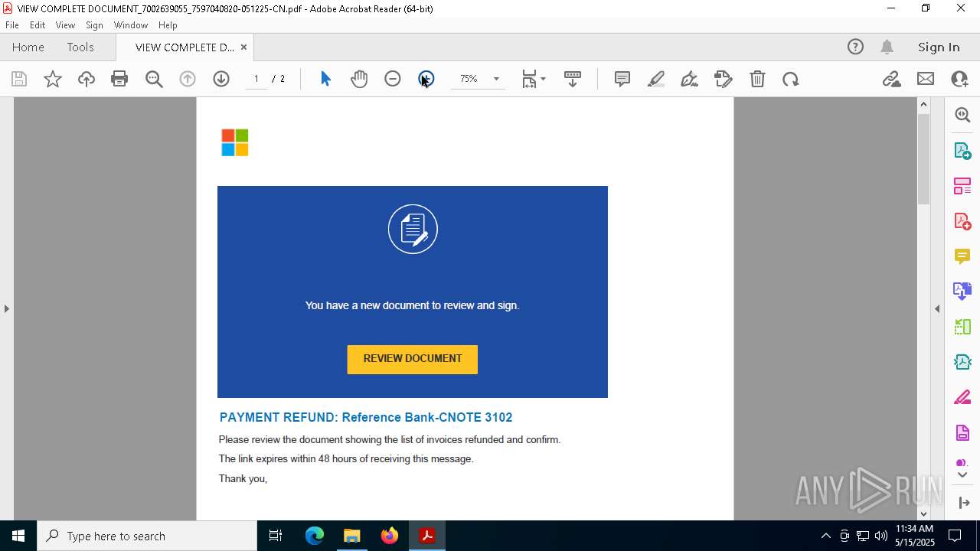The width and height of the screenshot is (980, 551).
Task: Open the Find text magnifier tool
Action: (x=154, y=79)
